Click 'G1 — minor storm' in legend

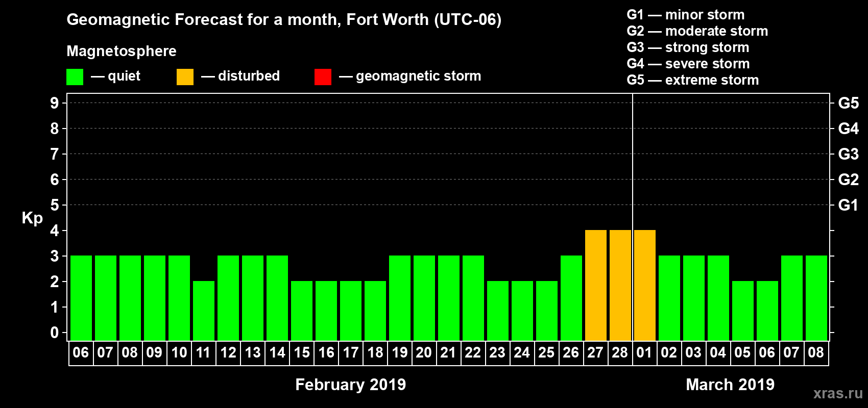(686, 15)
